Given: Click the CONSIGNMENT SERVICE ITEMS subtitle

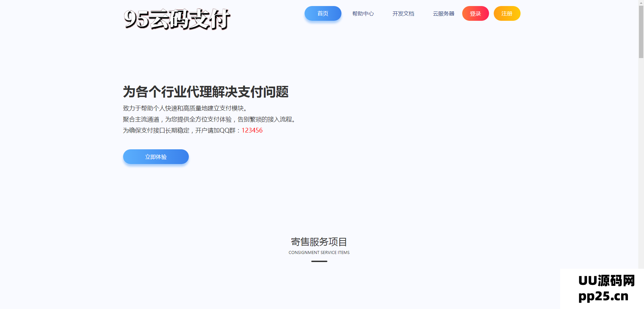Looking at the screenshot, I should click(x=319, y=252).
